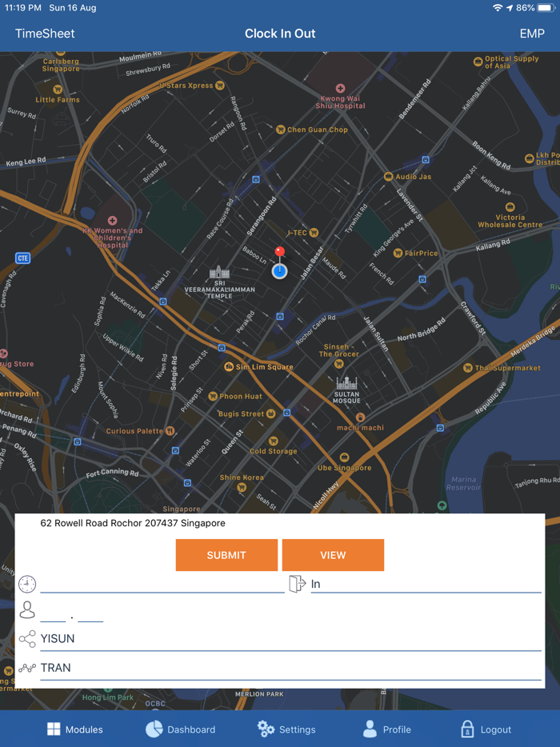Click the red map pin marker
The width and height of the screenshot is (560, 747).
pos(280,253)
